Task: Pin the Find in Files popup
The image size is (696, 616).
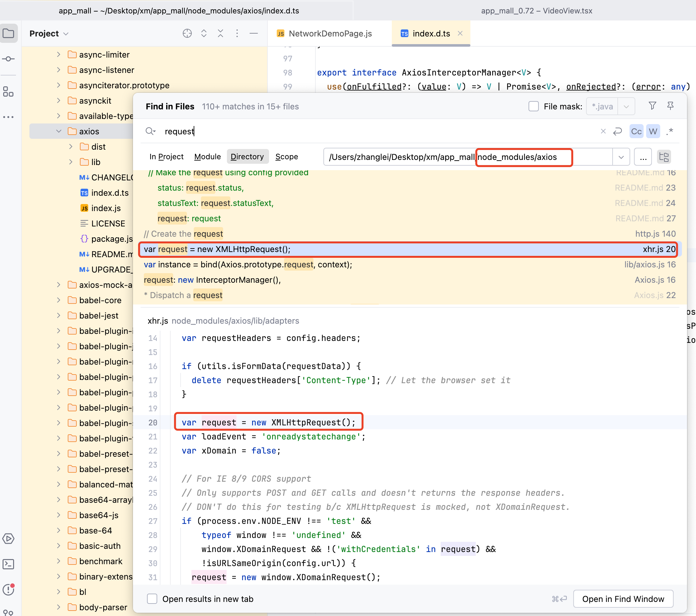Action: coord(670,106)
